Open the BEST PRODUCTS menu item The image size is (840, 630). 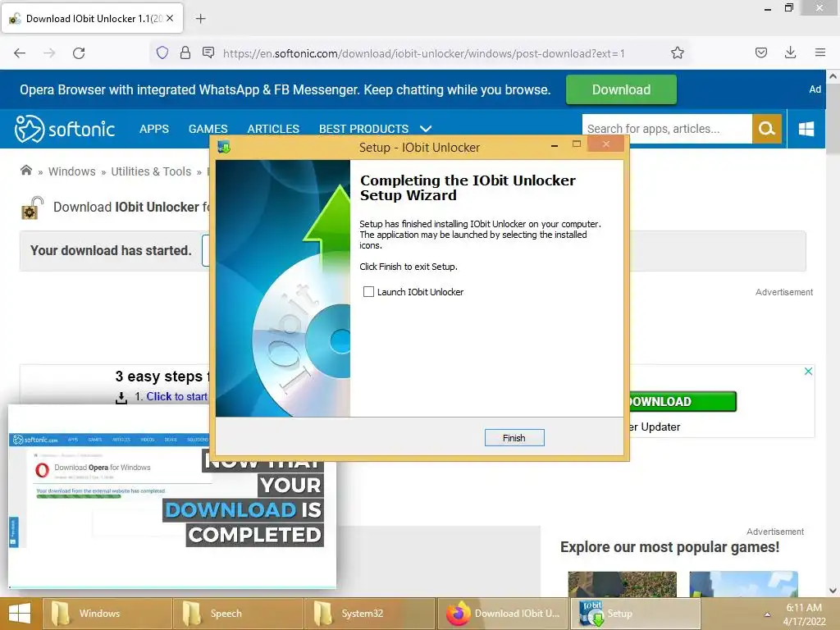point(363,129)
